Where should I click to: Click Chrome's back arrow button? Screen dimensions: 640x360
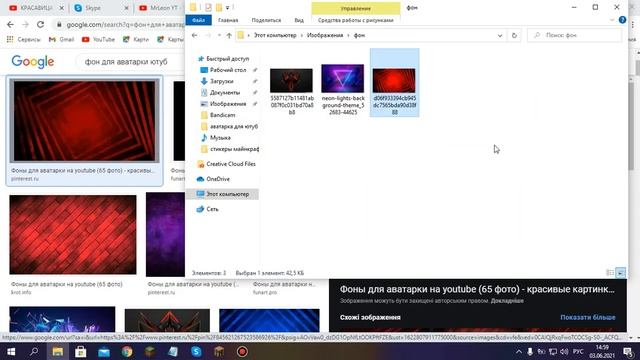pyautogui.click(x=11, y=24)
